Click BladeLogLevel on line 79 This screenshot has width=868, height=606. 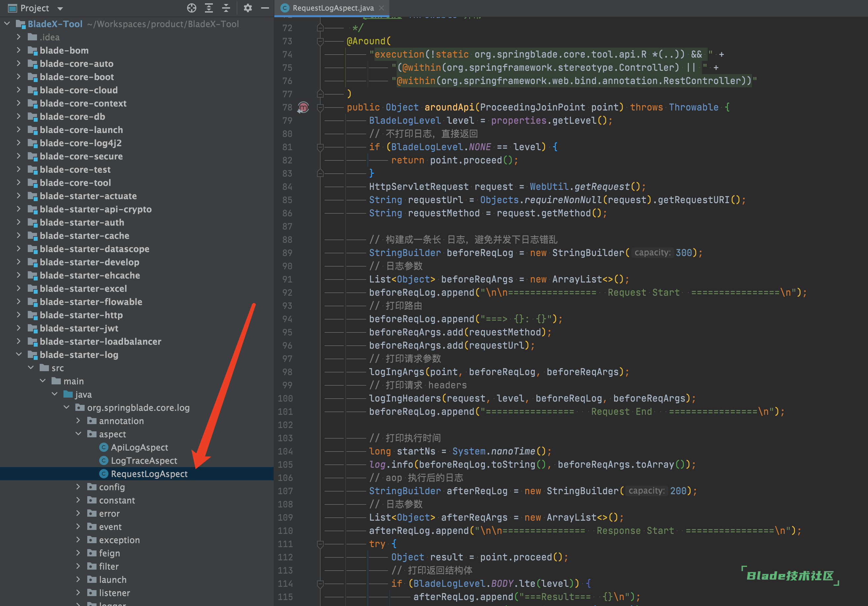click(405, 121)
